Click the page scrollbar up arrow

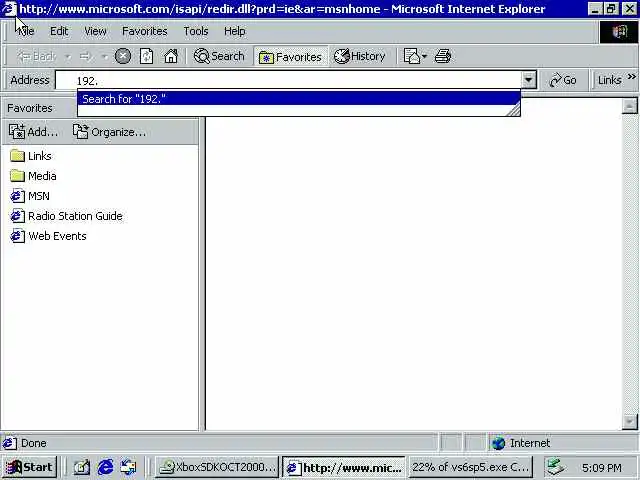(629, 107)
